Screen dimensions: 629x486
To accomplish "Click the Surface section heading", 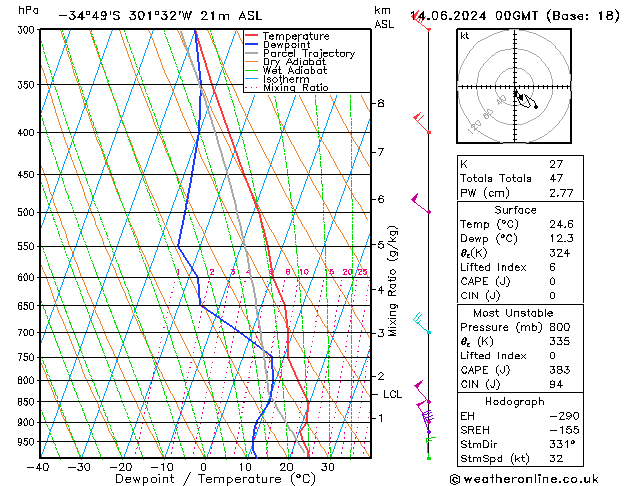I will click(x=515, y=210).
